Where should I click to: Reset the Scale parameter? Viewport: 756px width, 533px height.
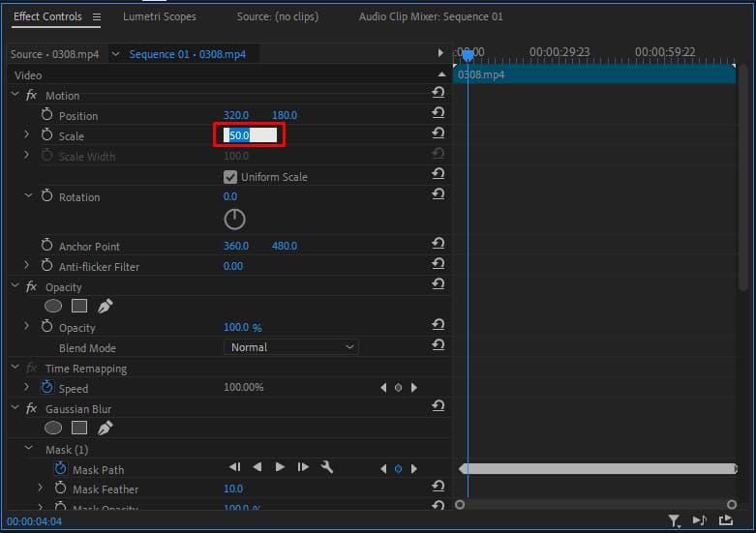[x=438, y=133]
